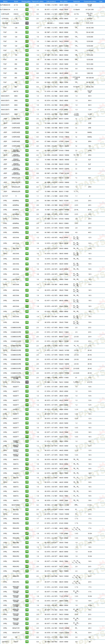Select the 2.0 CRD body cell
This screenshot has width=105, height=644.
click(x=76, y=23)
